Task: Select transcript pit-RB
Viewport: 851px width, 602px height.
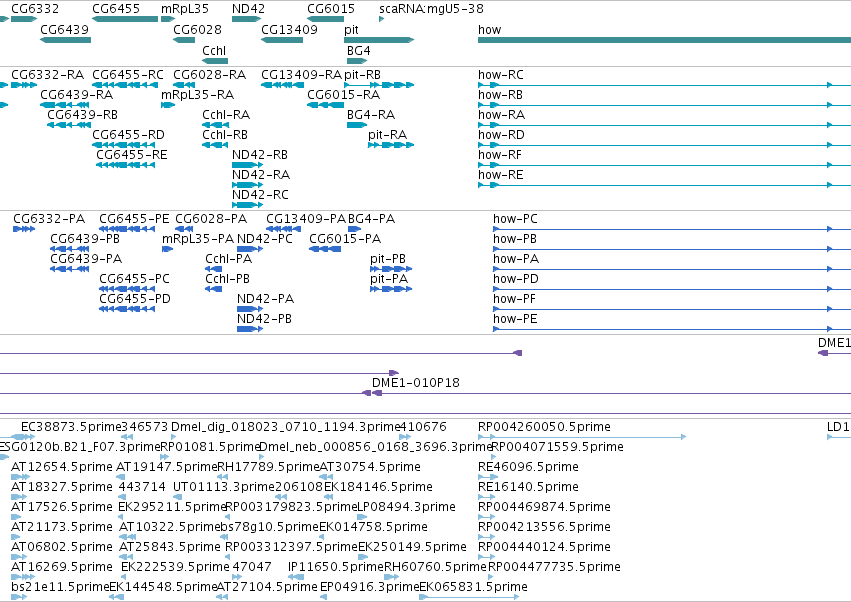Action: pyautogui.click(x=362, y=74)
